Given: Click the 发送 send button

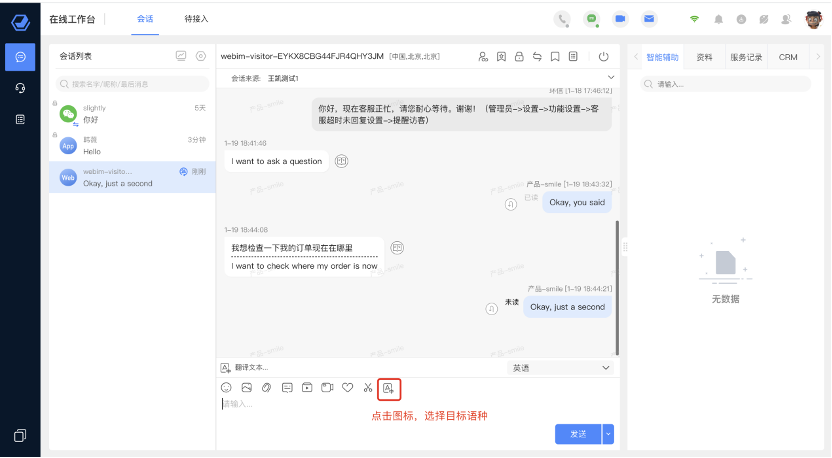Looking at the screenshot, I should pos(578,433).
